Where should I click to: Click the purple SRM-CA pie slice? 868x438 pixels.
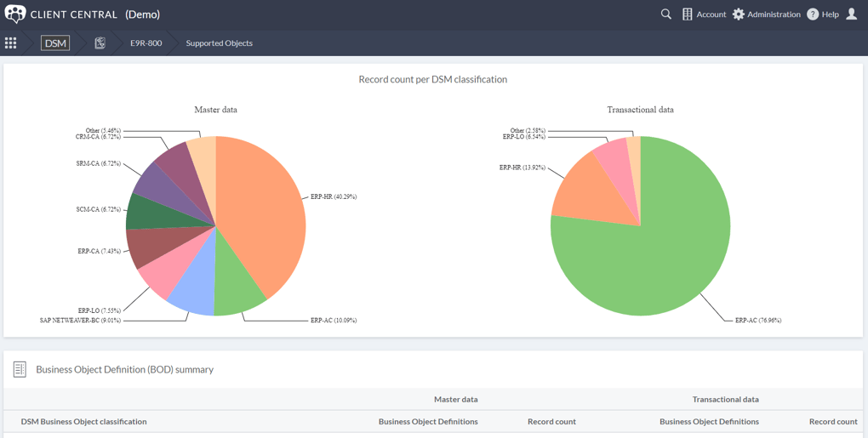click(x=148, y=180)
